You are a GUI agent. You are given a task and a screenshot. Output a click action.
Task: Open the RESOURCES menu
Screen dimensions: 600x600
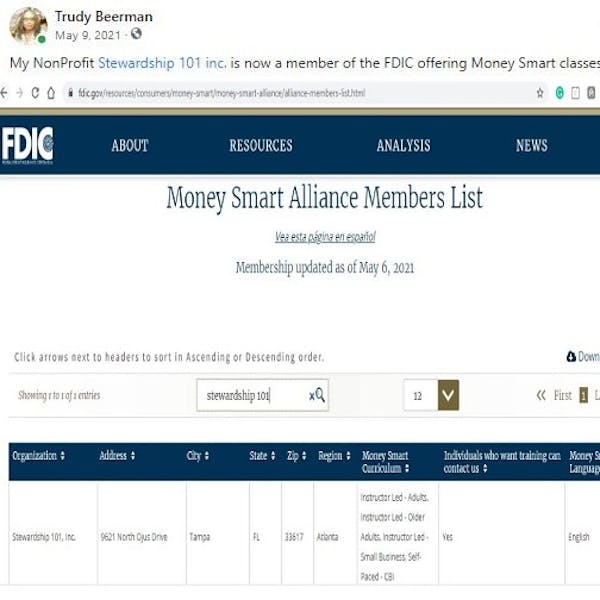click(260, 146)
